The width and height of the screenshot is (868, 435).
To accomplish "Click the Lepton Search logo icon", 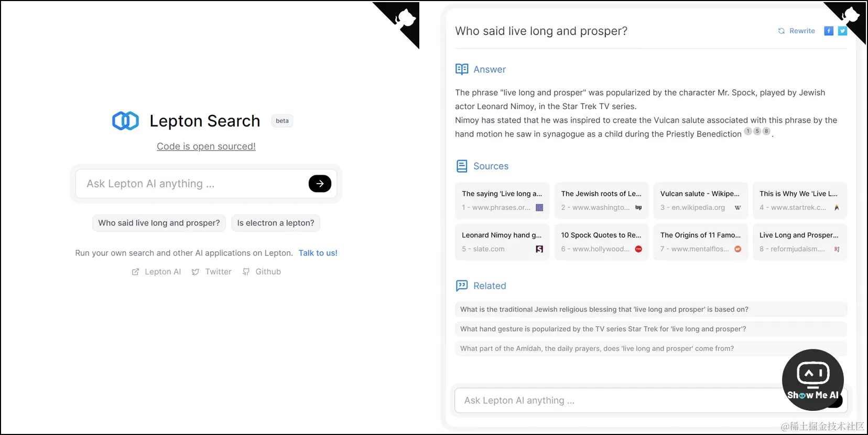I will (x=125, y=121).
